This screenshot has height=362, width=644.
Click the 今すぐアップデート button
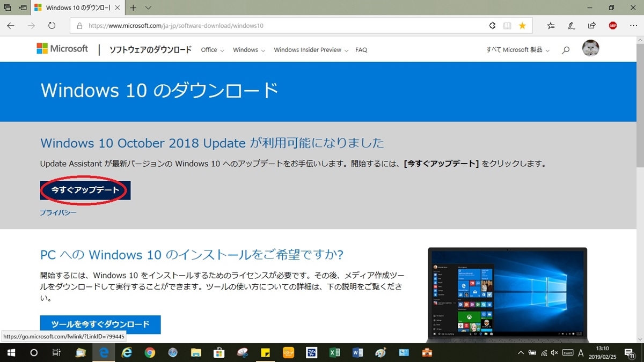click(x=85, y=190)
